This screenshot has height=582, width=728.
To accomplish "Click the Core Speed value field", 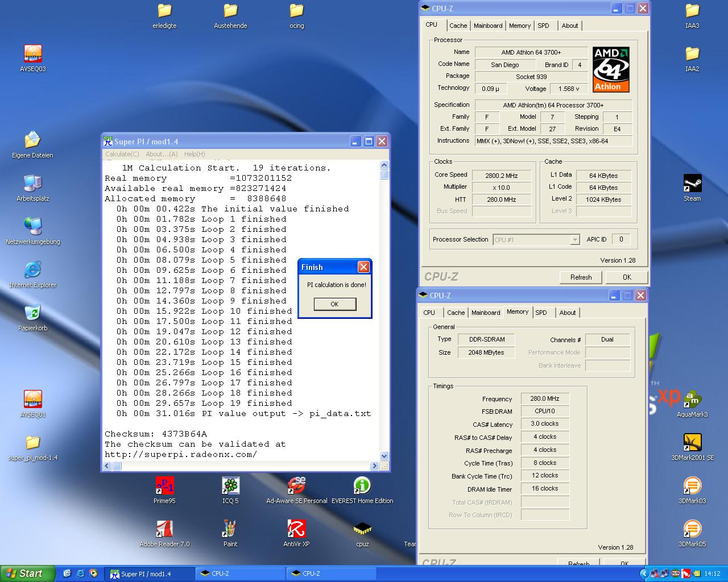I will pos(502,176).
